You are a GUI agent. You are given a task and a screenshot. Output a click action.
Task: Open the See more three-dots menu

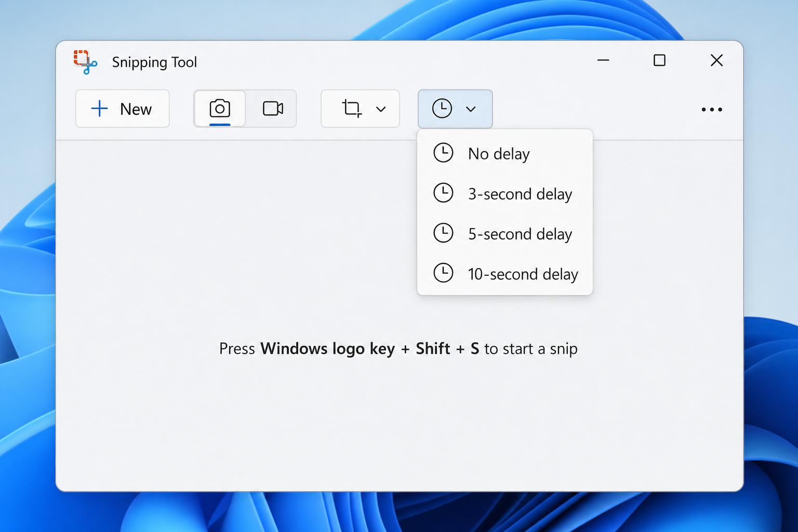pyautogui.click(x=712, y=109)
